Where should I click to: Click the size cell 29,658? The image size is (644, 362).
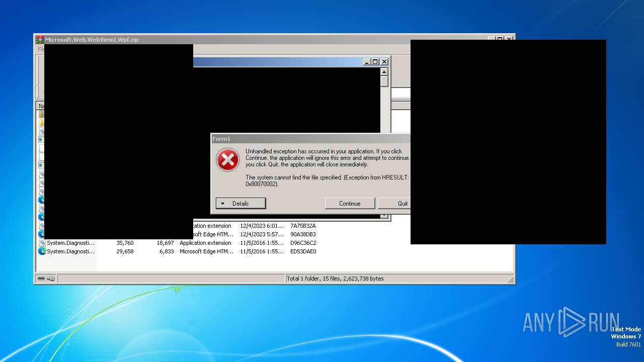pyautogui.click(x=125, y=251)
